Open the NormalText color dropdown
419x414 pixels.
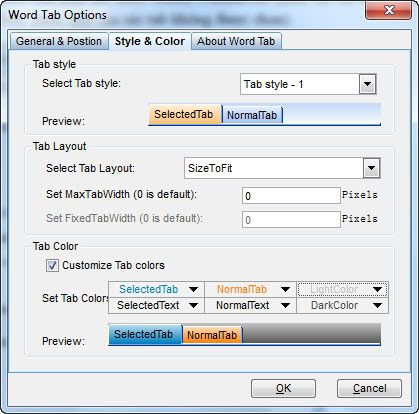point(250,305)
